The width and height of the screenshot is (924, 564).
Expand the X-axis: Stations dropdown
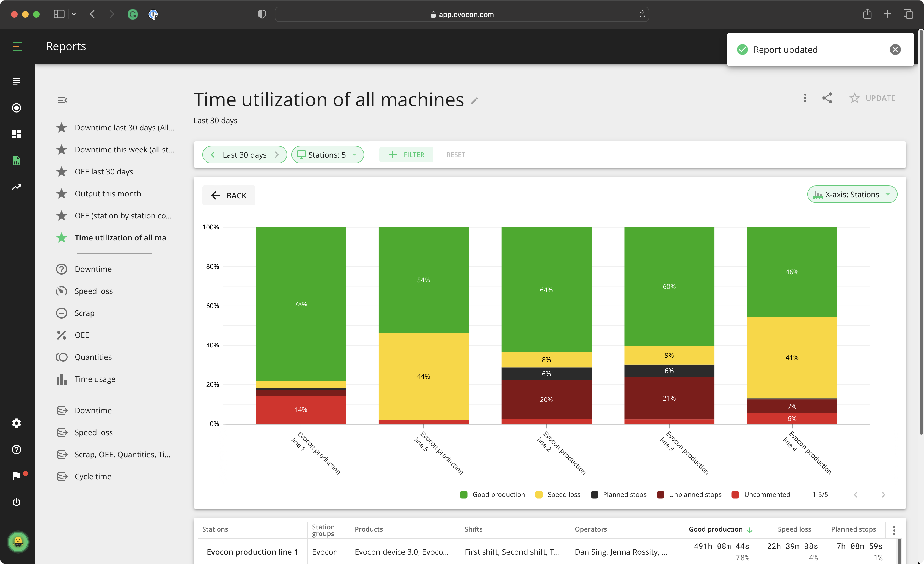pyautogui.click(x=852, y=195)
